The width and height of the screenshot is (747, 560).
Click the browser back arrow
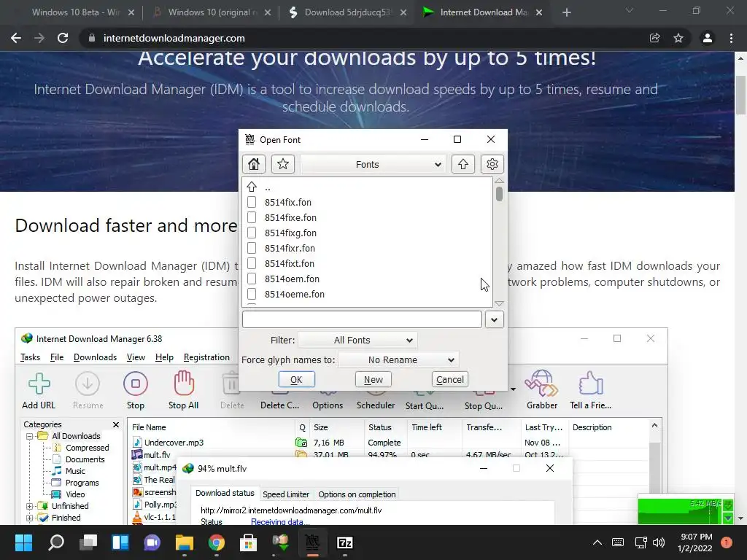(x=16, y=38)
